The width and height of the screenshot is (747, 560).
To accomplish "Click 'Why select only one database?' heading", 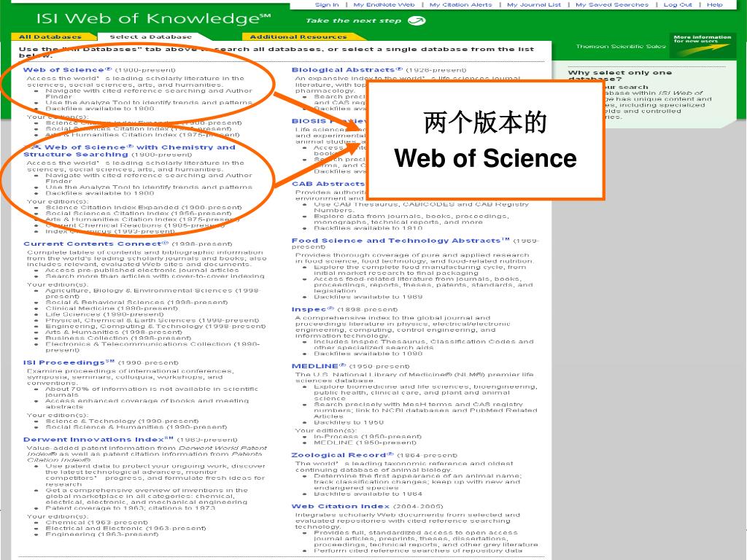I will pos(620,76).
